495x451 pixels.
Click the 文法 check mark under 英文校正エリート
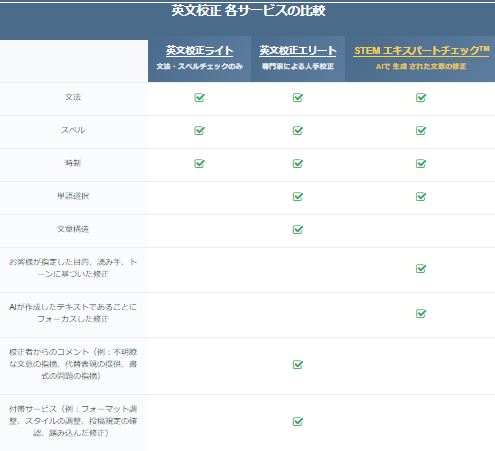point(298,97)
